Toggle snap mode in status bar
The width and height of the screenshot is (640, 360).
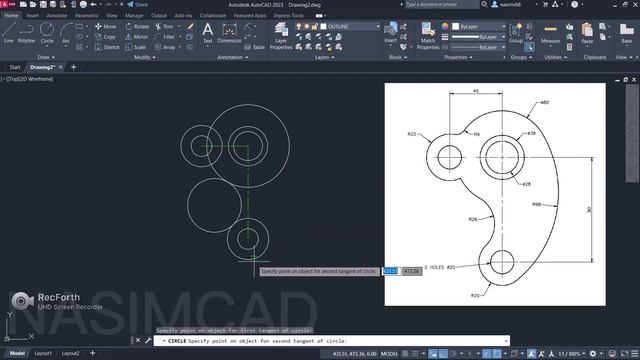pyautogui.click(x=415, y=353)
